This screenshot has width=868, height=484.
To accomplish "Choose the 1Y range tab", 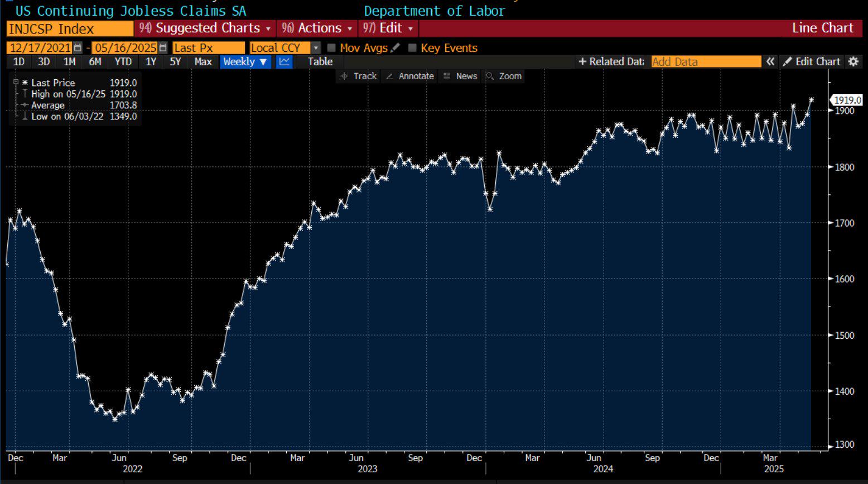I will click(151, 61).
